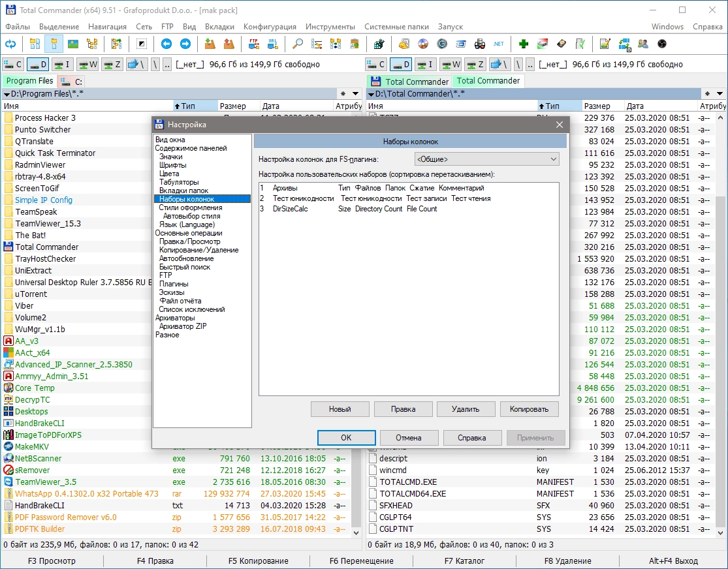Open the notepad with pencil icon
728x569 pixels.
click(605, 44)
